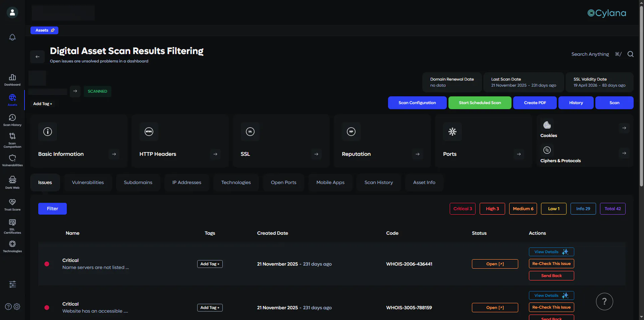Expand Cookies via its arrow
This screenshot has width=644, height=320.
pyautogui.click(x=624, y=128)
